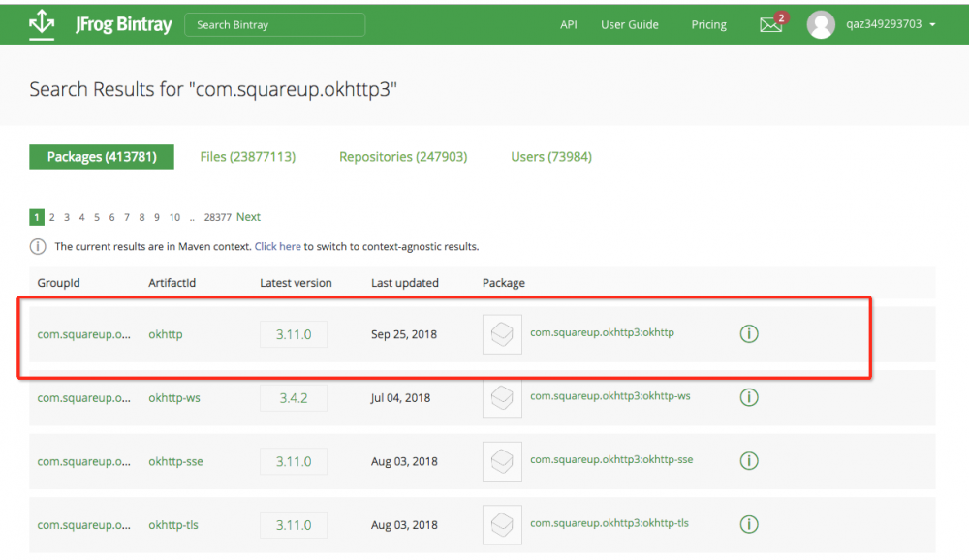Switch to the Files tab

coord(247,157)
